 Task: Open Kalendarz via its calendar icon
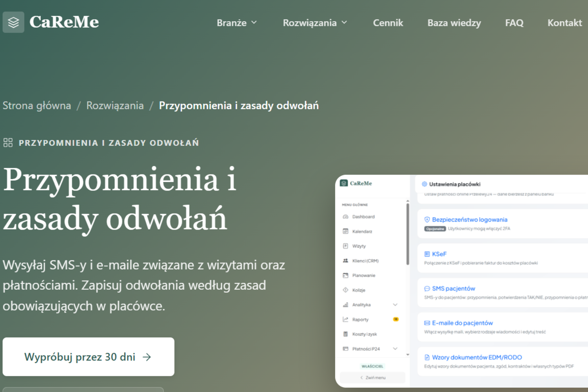point(345,231)
